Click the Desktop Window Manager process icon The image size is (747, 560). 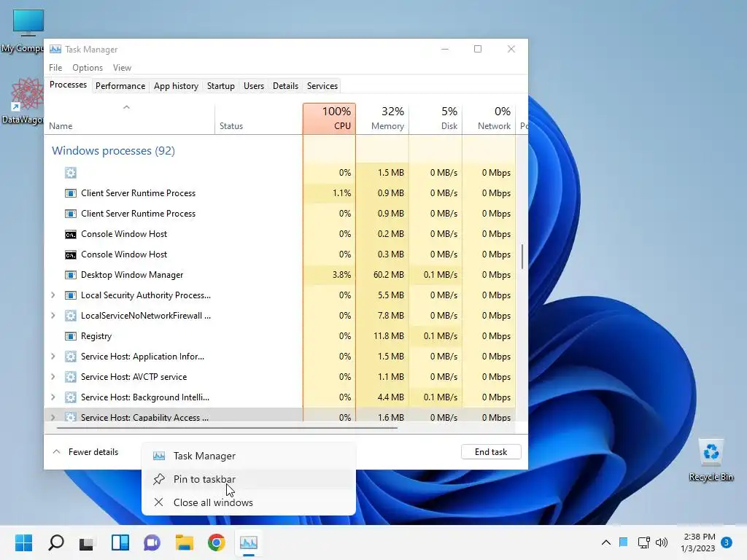click(71, 275)
